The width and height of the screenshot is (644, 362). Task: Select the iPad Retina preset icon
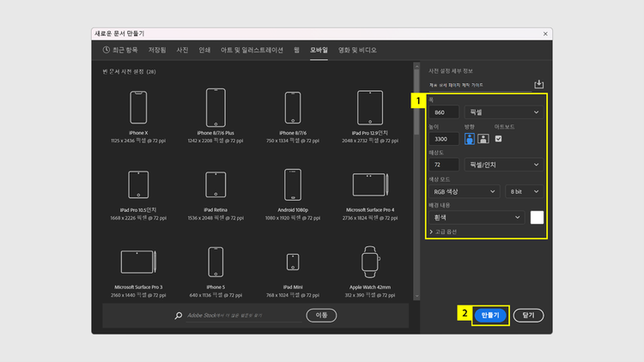click(x=216, y=184)
